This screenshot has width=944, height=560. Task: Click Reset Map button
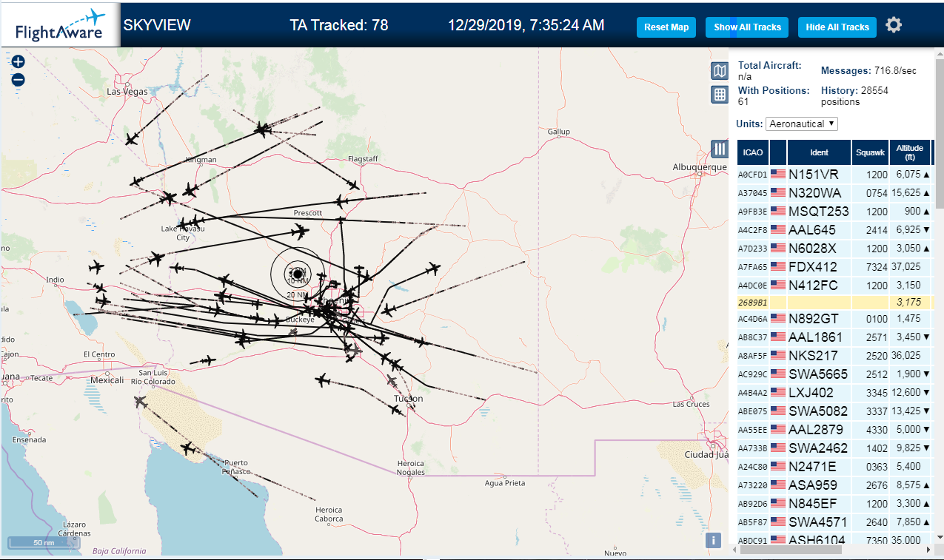pos(666,27)
